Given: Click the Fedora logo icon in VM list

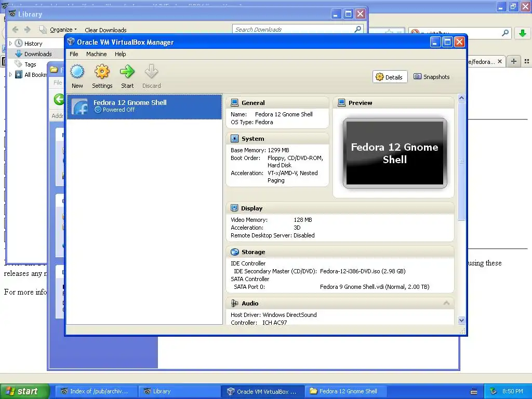Looking at the screenshot, I should pyautogui.click(x=79, y=107).
